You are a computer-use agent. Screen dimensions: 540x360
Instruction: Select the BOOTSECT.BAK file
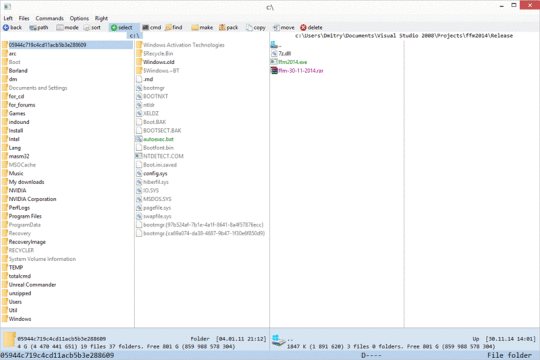click(162, 131)
